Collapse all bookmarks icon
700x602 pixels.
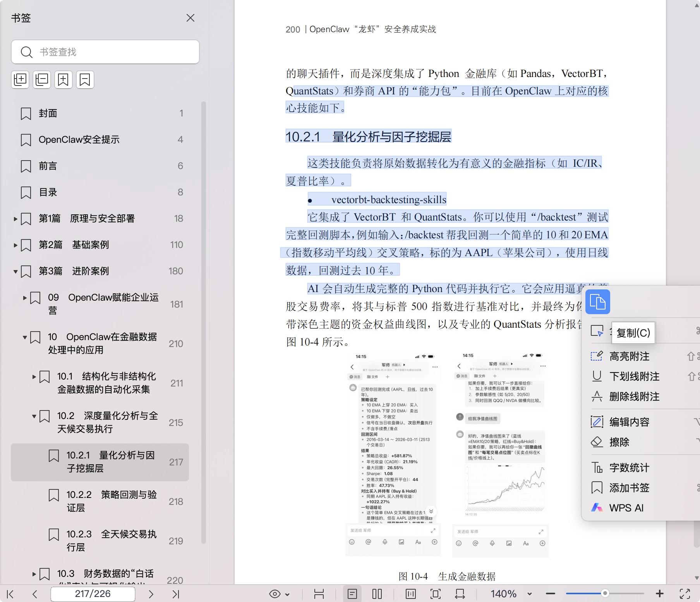click(x=42, y=80)
